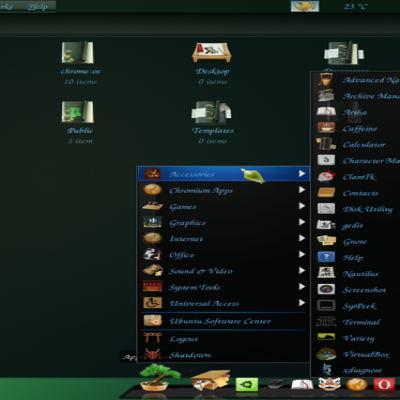The image size is (400, 400).
Task: Launch the Terminal icon
Action: pos(326,322)
